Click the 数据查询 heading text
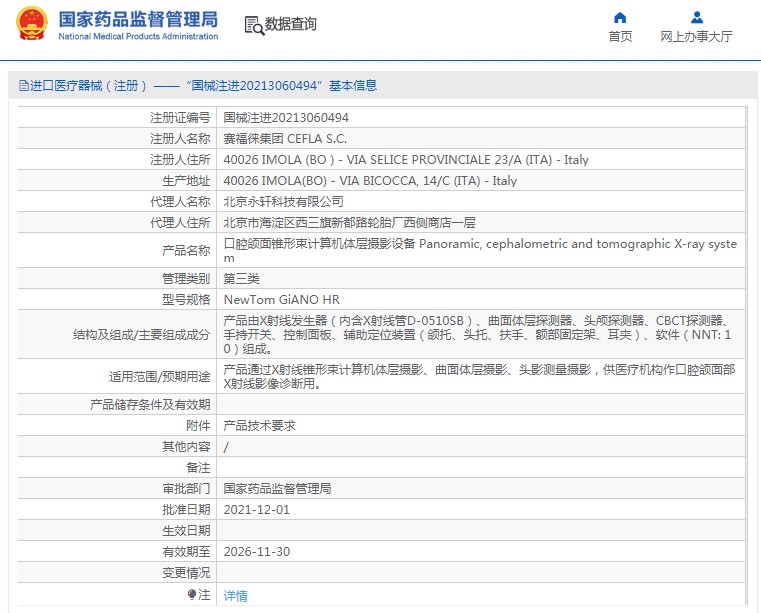This screenshot has width=761, height=613. pos(291,25)
